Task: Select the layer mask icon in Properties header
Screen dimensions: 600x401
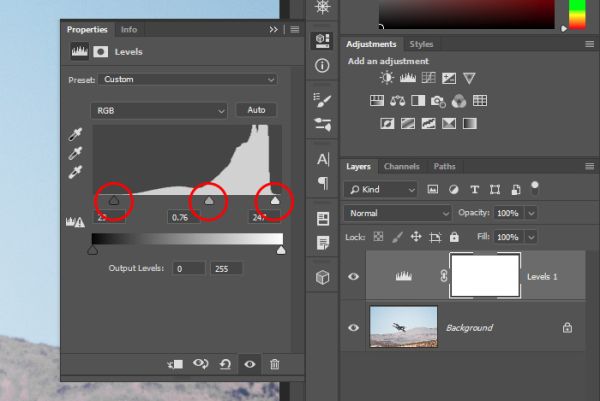Action: click(101, 52)
